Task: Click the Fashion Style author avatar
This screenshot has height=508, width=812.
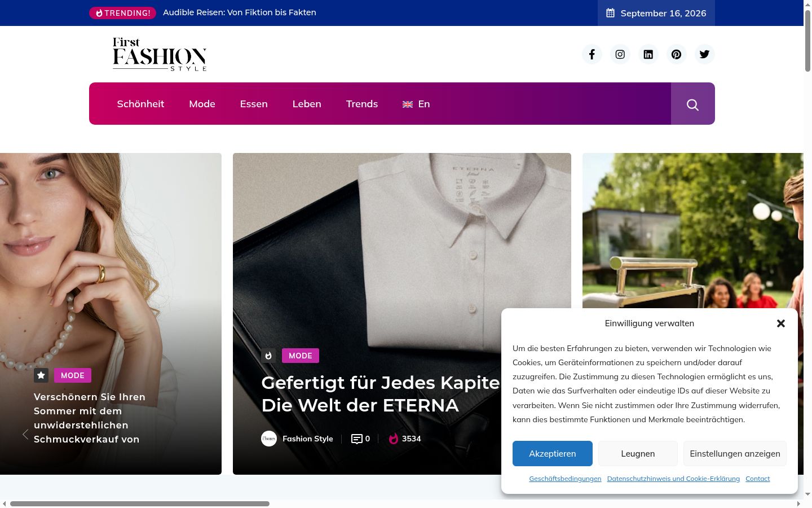Action: (x=269, y=439)
